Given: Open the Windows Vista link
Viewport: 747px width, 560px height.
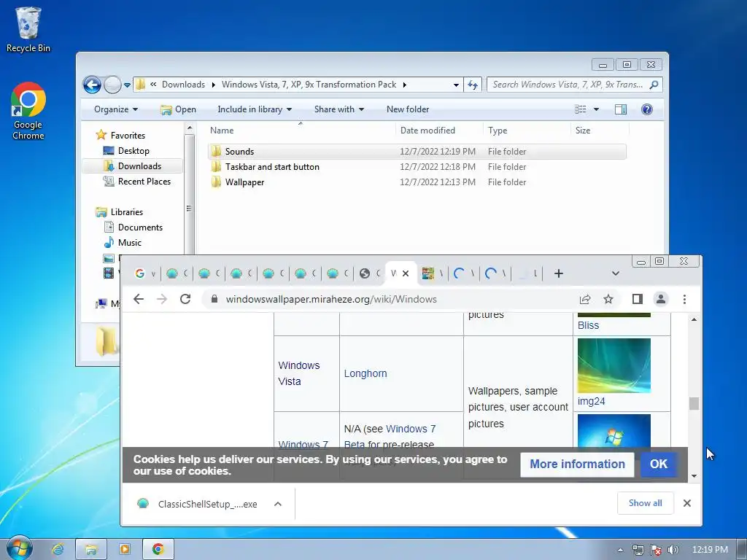Looking at the screenshot, I should tap(298, 373).
